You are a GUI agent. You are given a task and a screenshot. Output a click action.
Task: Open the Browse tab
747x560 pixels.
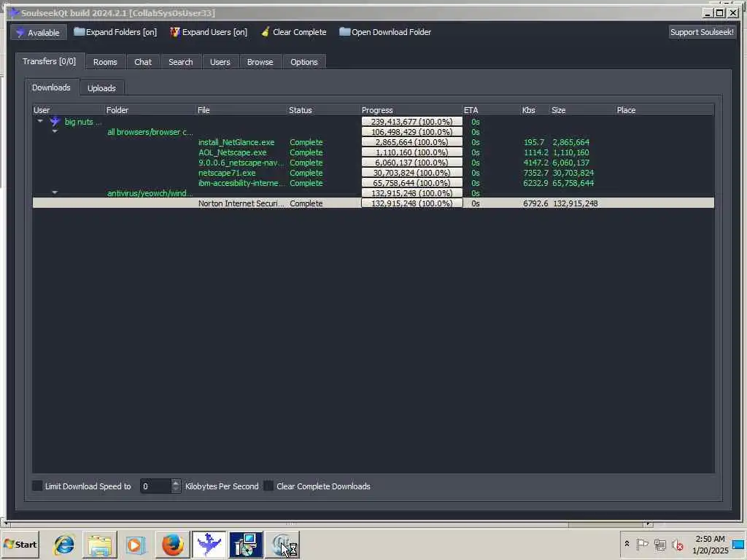(260, 62)
